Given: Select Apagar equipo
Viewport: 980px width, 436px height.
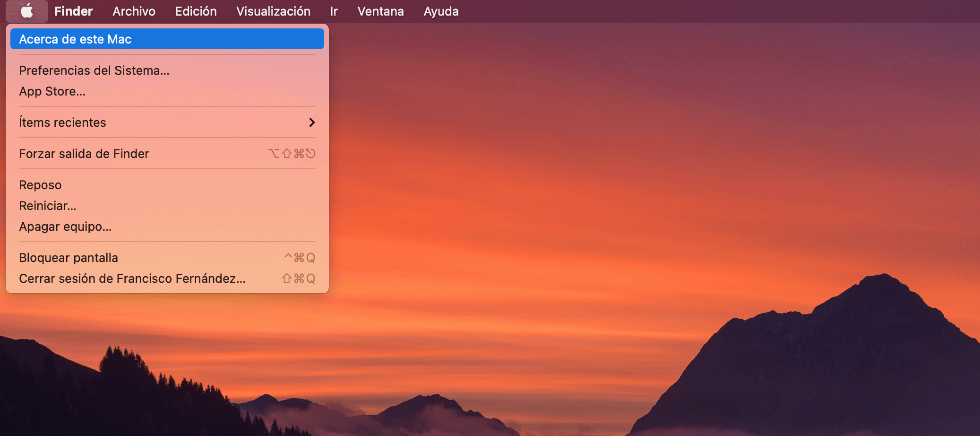Looking at the screenshot, I should tap(65, 226).
